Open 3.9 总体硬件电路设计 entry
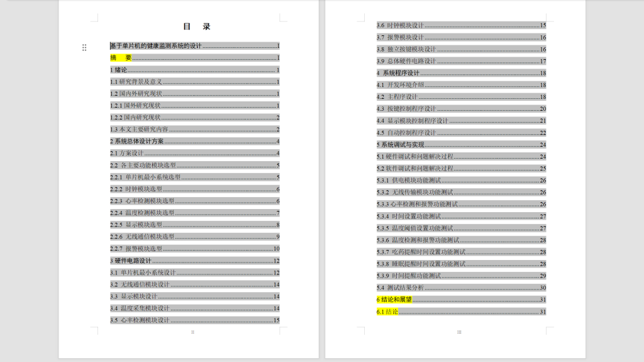Screen dimensions: 644x362 click(x=406, y=62)
